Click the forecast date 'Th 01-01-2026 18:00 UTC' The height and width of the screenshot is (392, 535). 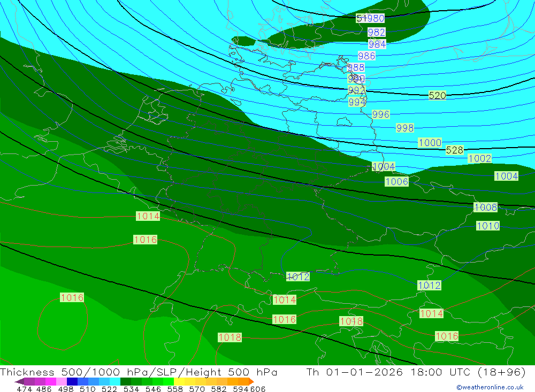pos(388,372)
